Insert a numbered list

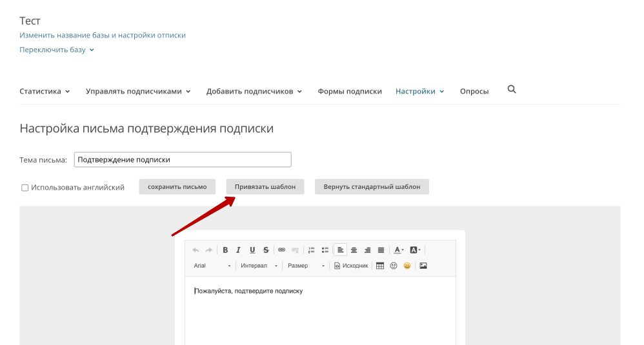[x=311, y=250]
